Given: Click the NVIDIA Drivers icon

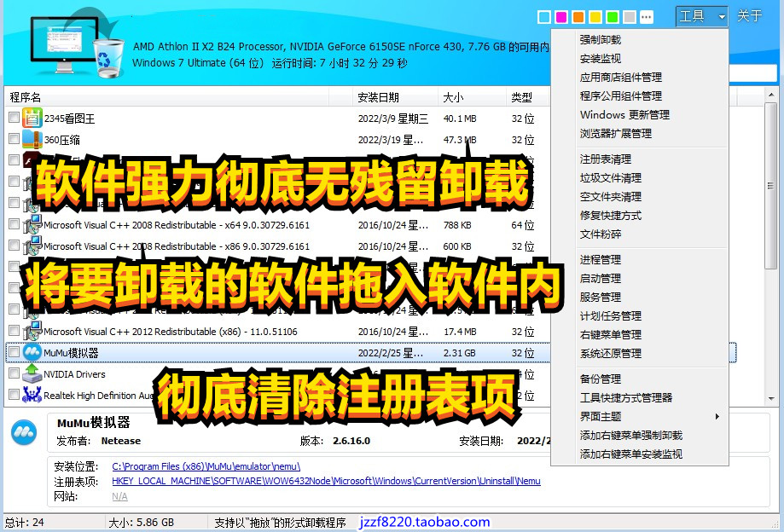Looking at the screenshot, I should click(32, 373).
